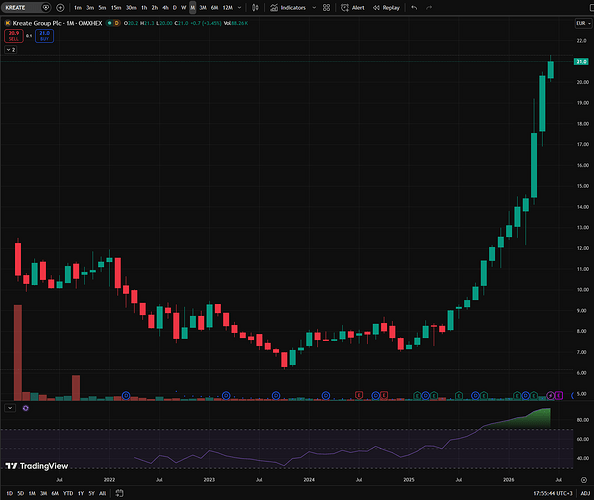
Task: Set date range to 1Y
Action: 81,493
